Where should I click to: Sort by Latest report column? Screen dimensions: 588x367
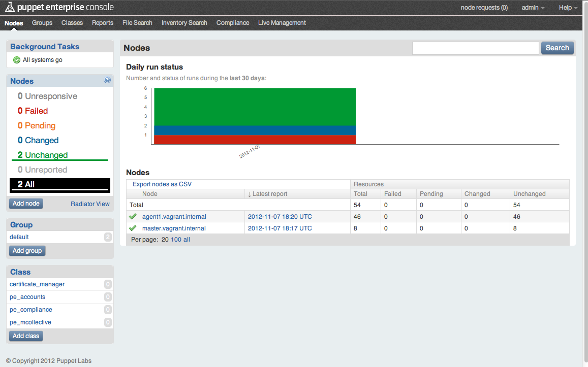(267, 194)
